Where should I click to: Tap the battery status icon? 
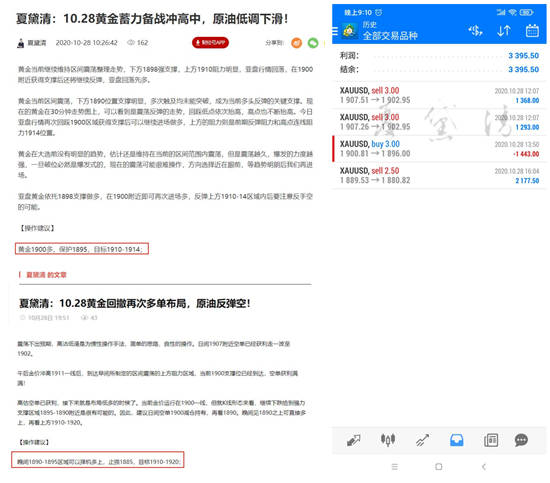point(526,13)
